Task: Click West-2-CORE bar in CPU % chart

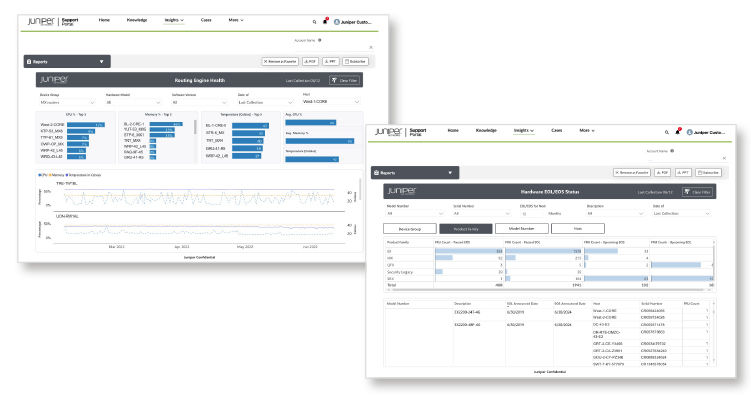Action: (86, 124)
